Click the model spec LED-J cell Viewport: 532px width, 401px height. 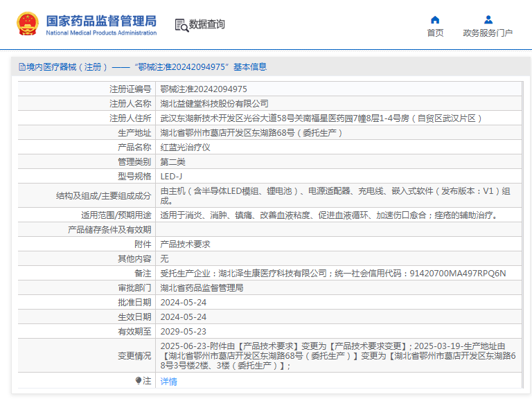172,176
